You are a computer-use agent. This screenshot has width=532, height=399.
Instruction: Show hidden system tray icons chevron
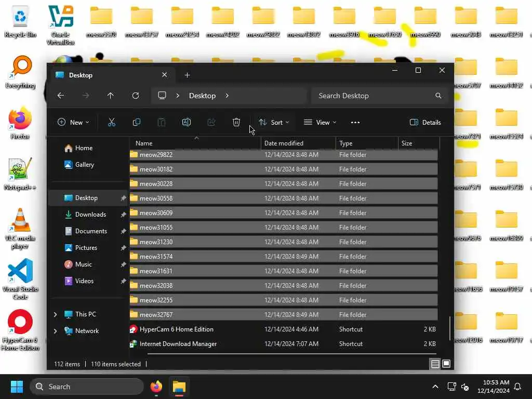[x=435, y=387]
